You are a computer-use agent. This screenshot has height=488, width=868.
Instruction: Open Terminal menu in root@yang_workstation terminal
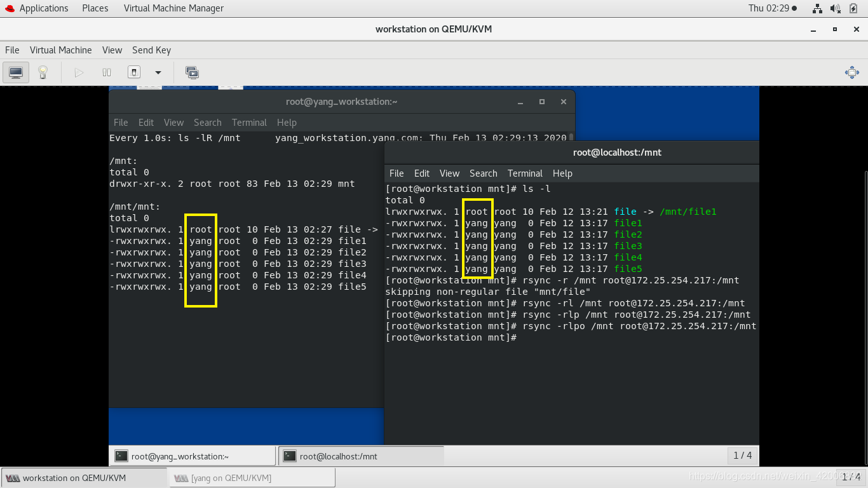click(x=249, y=123)
